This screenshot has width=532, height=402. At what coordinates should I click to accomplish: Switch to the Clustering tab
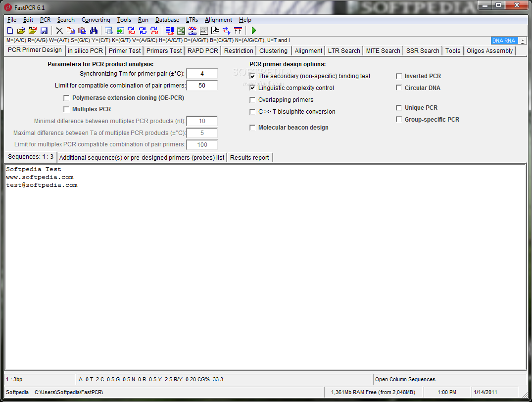tap(273, 51)
